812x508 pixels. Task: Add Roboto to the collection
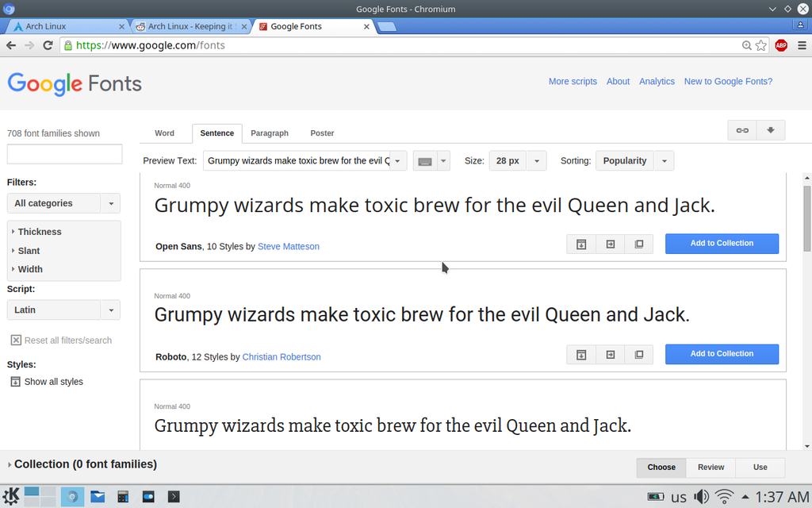click(x=721, y=354)
